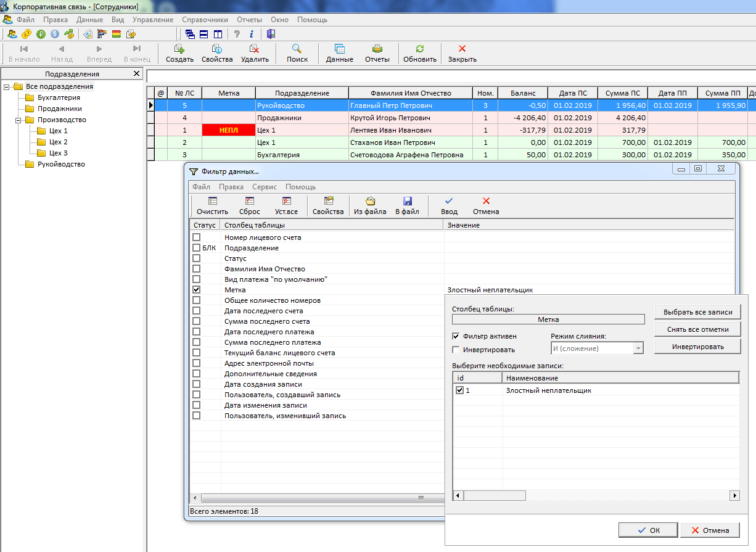Open the Сервис menu in filter dialog
The height and width of the screenshot is (552, 756).
[264, 187]
